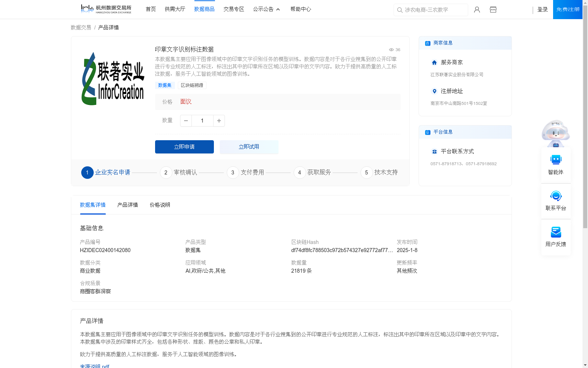Open 交易专区 navigation item
Viewport: 588px width, 368px height.
234,9
